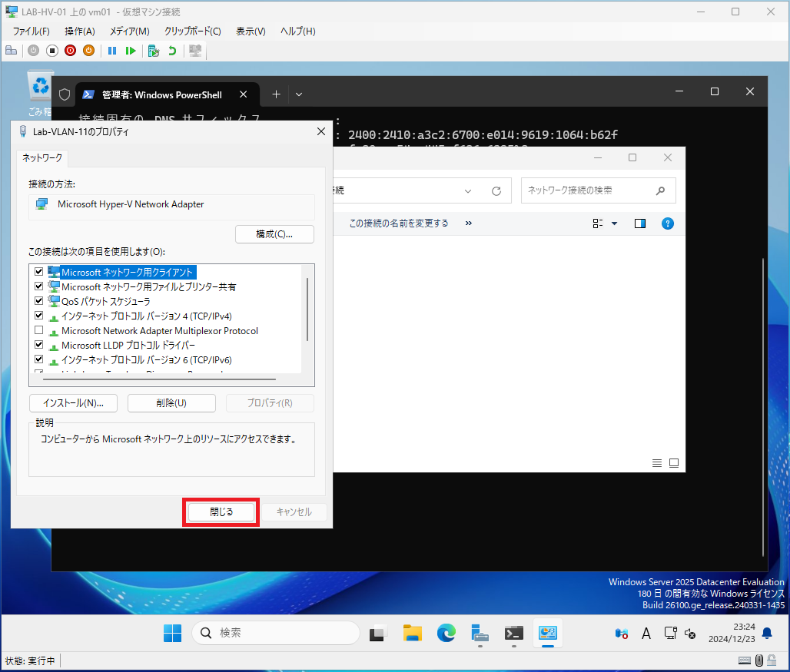
Task: Open the クリップボード(C) menu
Action: coord(192,31)
